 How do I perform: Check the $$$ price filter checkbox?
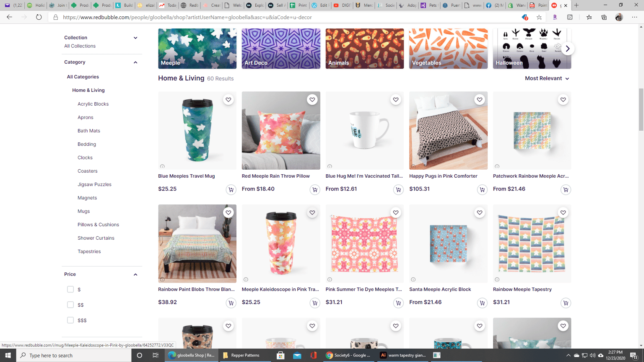coord(70,320)
